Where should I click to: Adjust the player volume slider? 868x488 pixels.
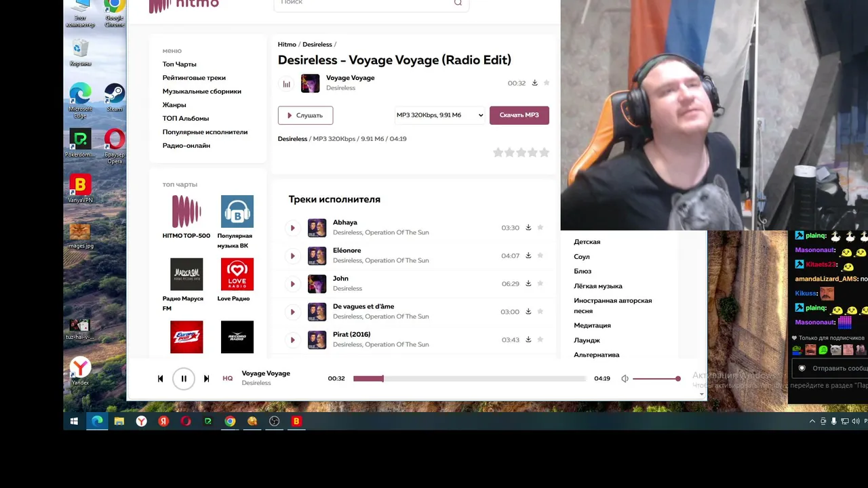[656, 379]
